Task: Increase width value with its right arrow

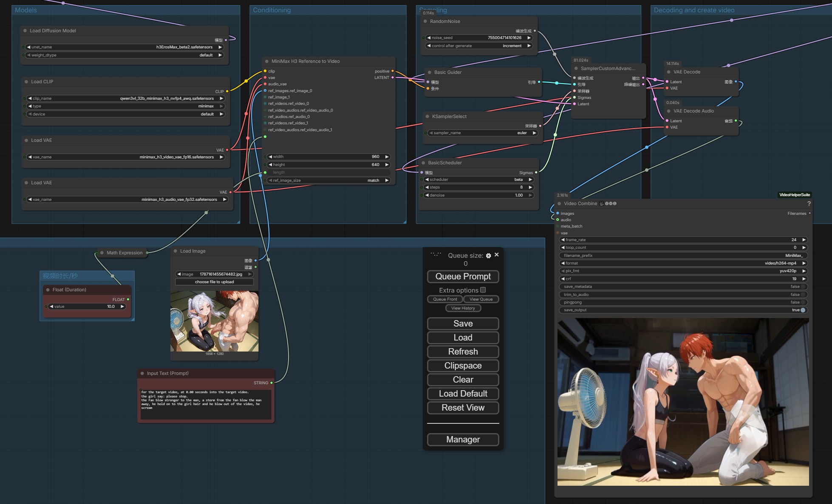Action: (x=387, y=157)
